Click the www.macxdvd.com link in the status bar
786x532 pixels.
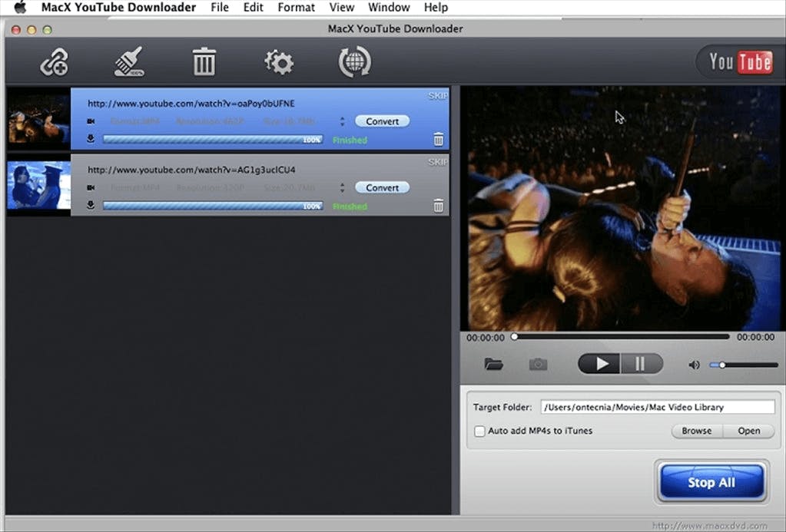pyautogui.click(x=709, y=526)
